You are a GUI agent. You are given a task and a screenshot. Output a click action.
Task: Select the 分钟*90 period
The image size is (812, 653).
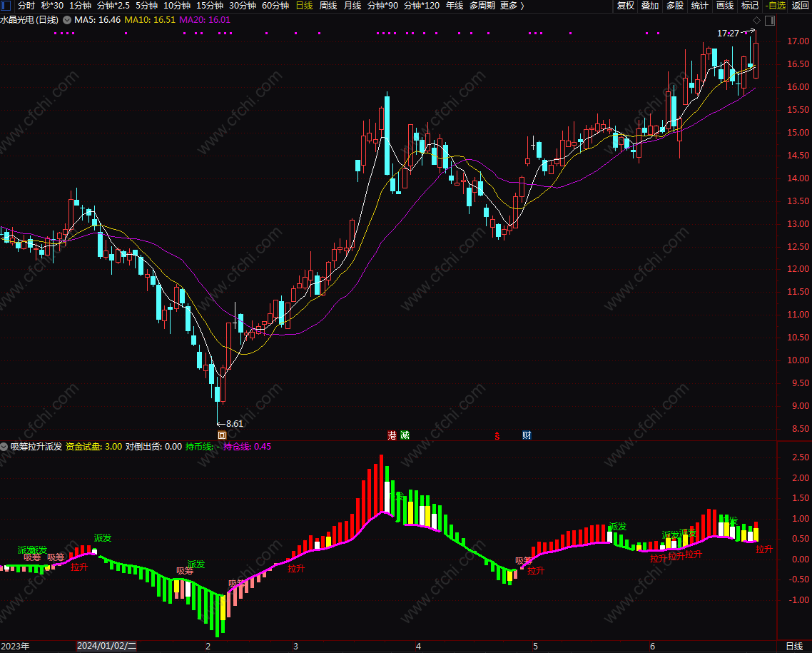(382, 6)
